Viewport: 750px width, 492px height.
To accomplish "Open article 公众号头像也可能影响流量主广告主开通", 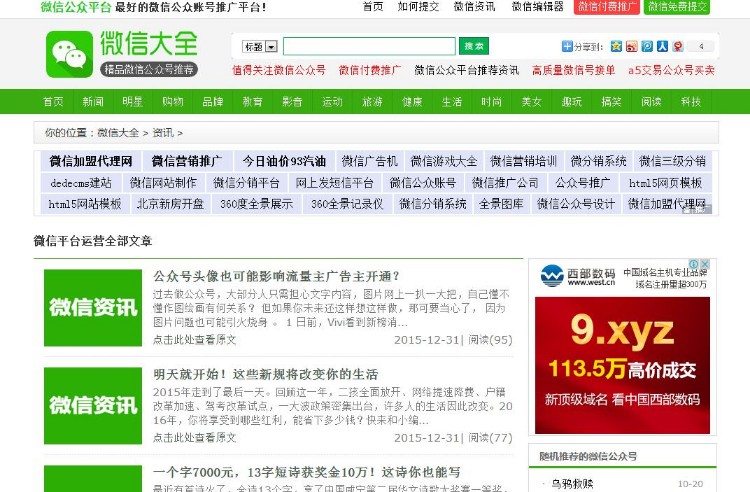I will tap(276, 276).
